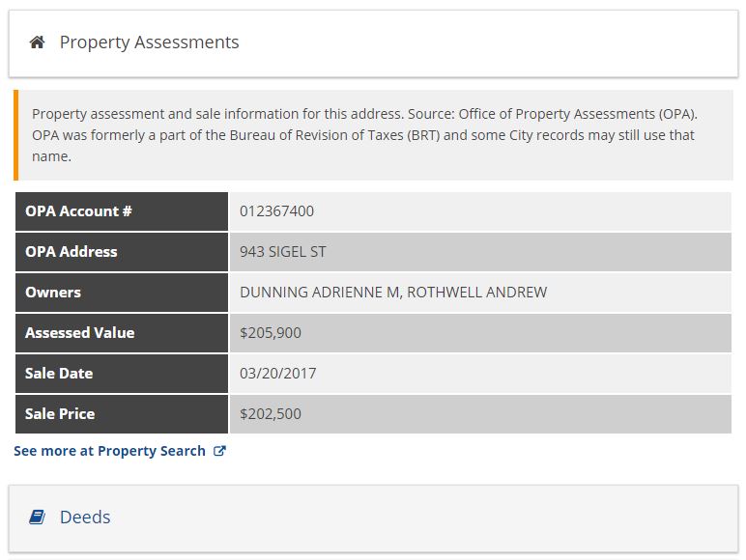Click the OPA Account # row label
Screen dimensions: 746x560
click(x=122, y=211)
